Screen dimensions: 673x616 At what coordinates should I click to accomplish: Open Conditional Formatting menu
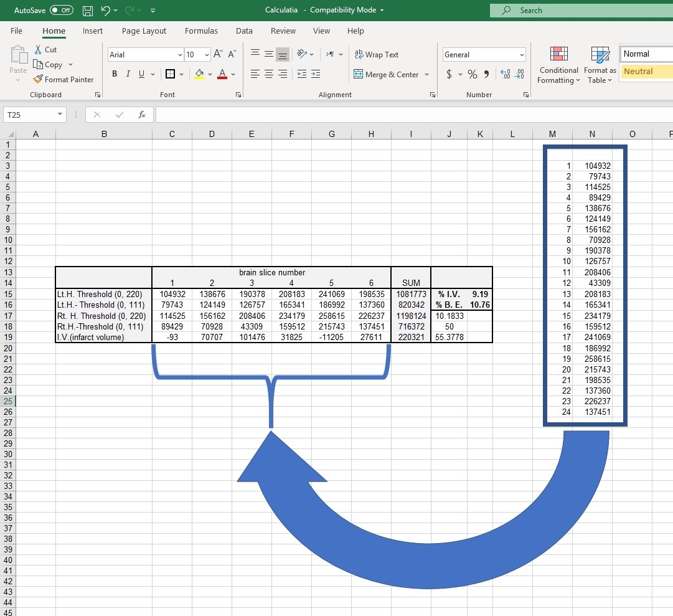tap(558, 65)
